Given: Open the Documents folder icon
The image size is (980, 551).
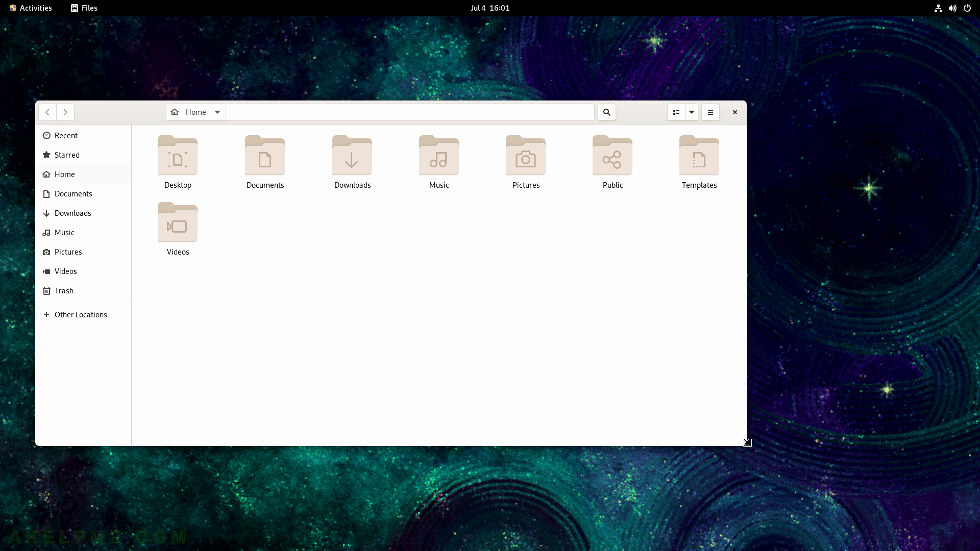Looking at the screenshot, I should click(x=265, y=156).
